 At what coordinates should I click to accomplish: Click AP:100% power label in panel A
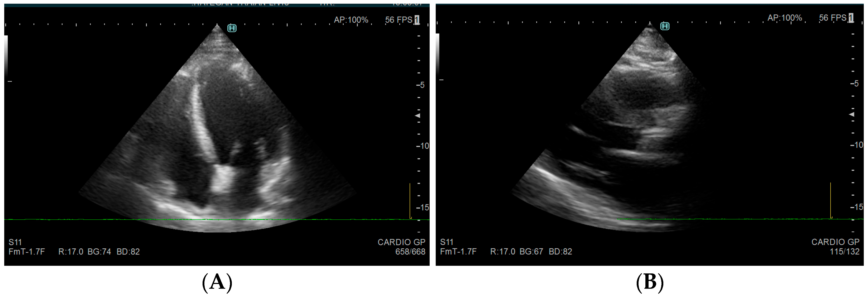pyautogui.click(x=351, y=20)
